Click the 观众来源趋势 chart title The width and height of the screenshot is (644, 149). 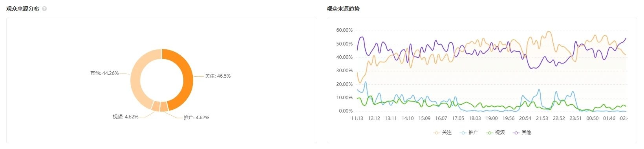click(343, 9)
